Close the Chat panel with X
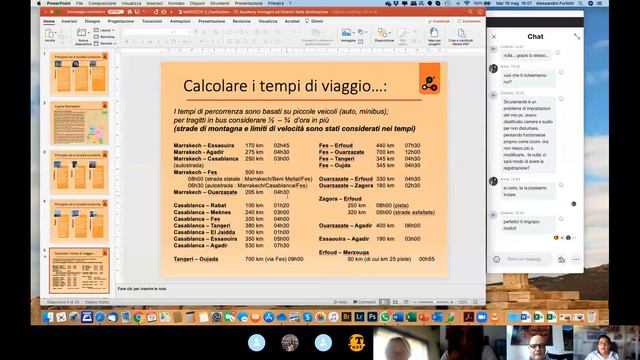 point(494,37)
